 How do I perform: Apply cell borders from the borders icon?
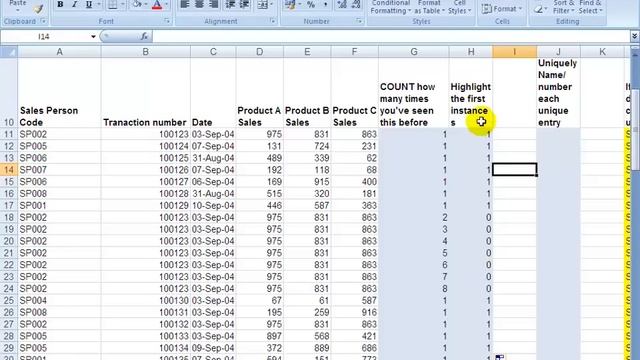tap(112, 5)
